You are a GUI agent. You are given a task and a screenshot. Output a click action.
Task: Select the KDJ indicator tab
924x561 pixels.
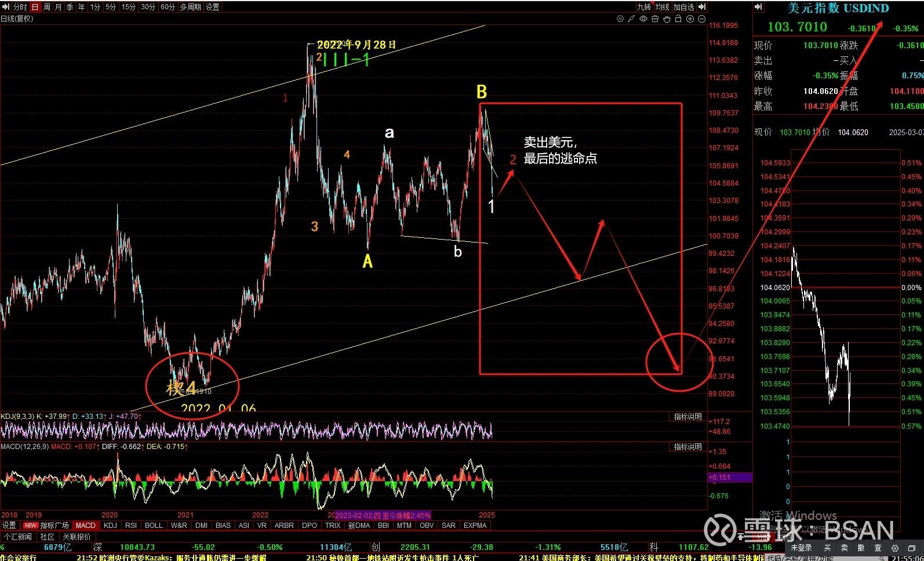pos(110,526)
